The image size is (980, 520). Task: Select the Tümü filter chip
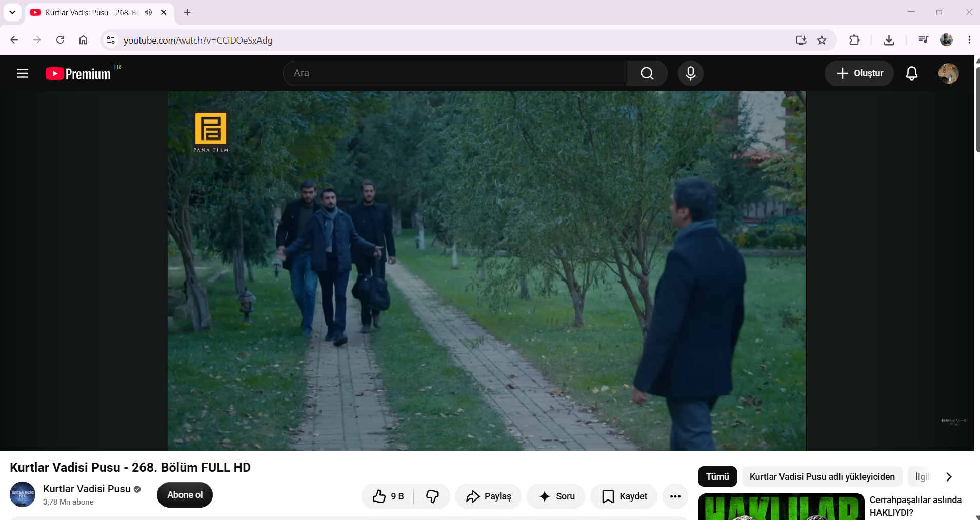point(717,476)
